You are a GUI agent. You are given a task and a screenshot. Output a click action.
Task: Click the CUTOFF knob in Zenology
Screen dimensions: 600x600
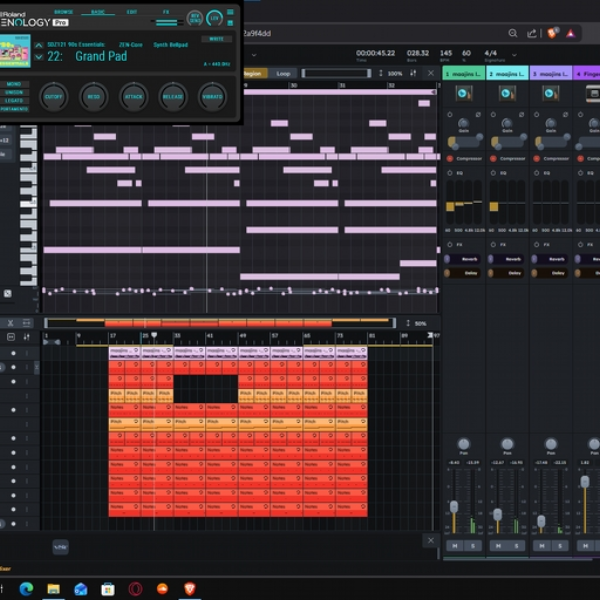click(54, 96)
